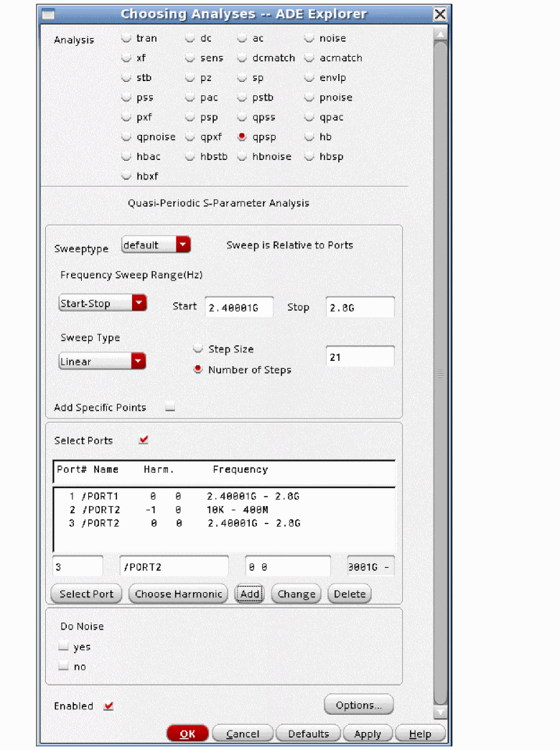Close the Choosing Analyses dialog

tap(440, 14)
